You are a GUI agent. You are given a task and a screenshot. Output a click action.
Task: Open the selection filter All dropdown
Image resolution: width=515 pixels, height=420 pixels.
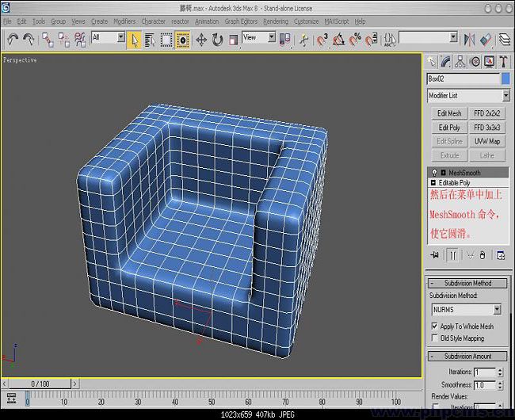tap(121, 37)
